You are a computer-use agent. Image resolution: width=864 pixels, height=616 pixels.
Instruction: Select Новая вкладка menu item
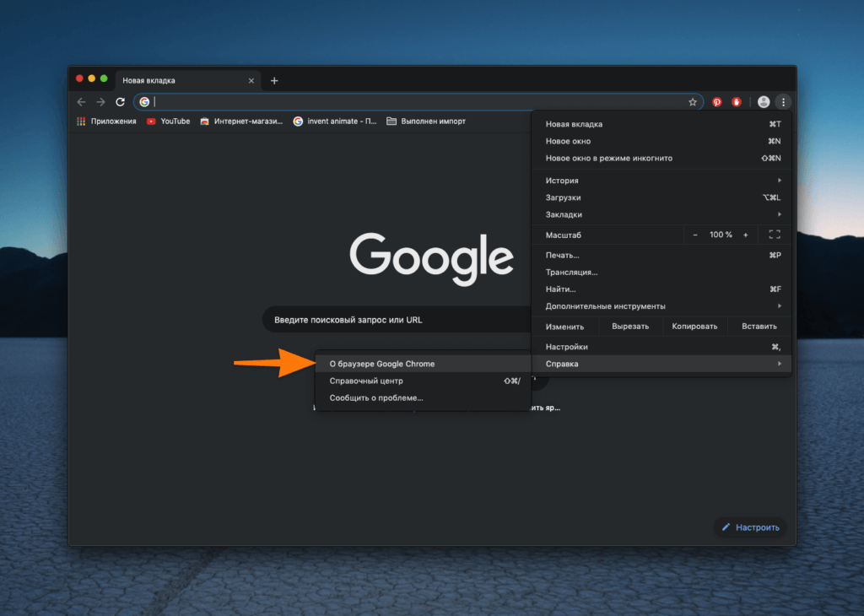(661, 124)
